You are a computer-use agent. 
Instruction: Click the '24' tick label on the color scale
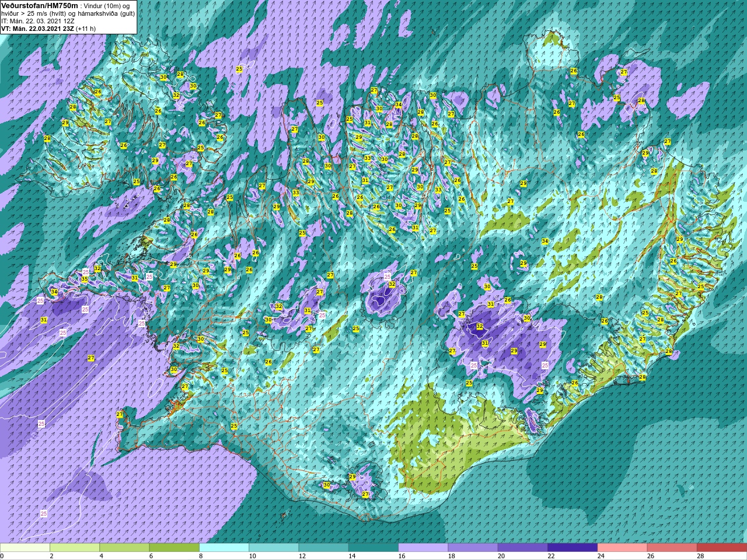[601, 556]
